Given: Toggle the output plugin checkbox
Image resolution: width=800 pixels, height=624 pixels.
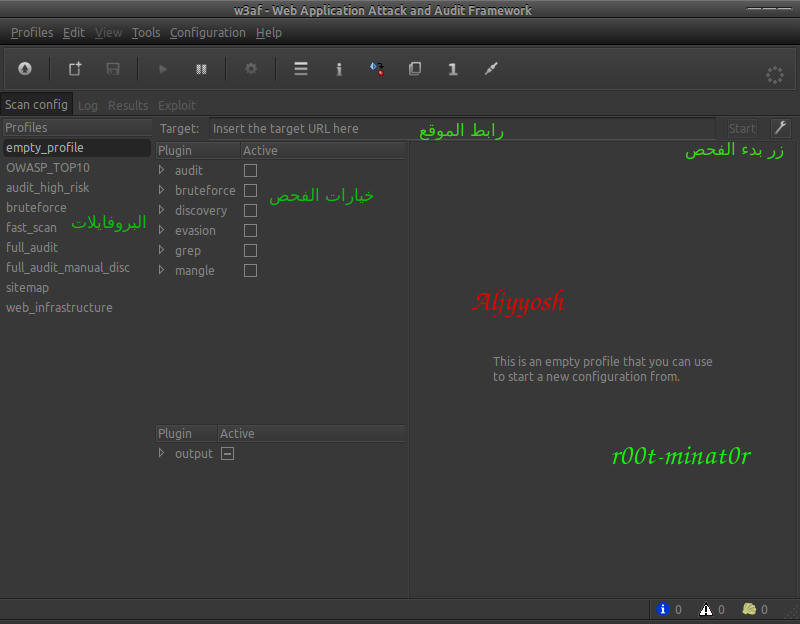Looking at the screenshot, I should click(228, 453).
